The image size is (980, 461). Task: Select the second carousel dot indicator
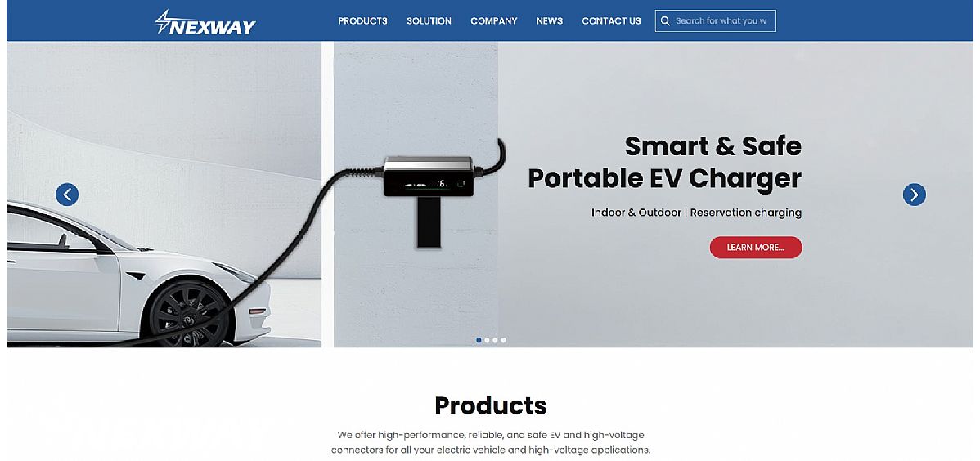coord(487,340)
